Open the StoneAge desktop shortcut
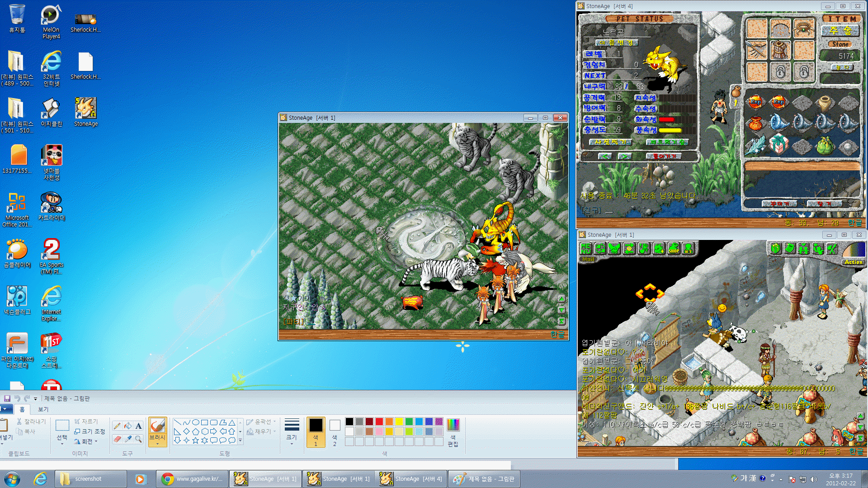This screenshot has height=488, width=868. click(x=85, y=112)
